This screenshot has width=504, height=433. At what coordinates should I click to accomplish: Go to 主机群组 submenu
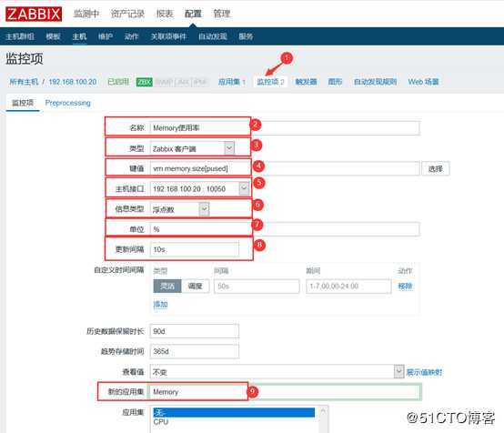click(x=20, y=36)
